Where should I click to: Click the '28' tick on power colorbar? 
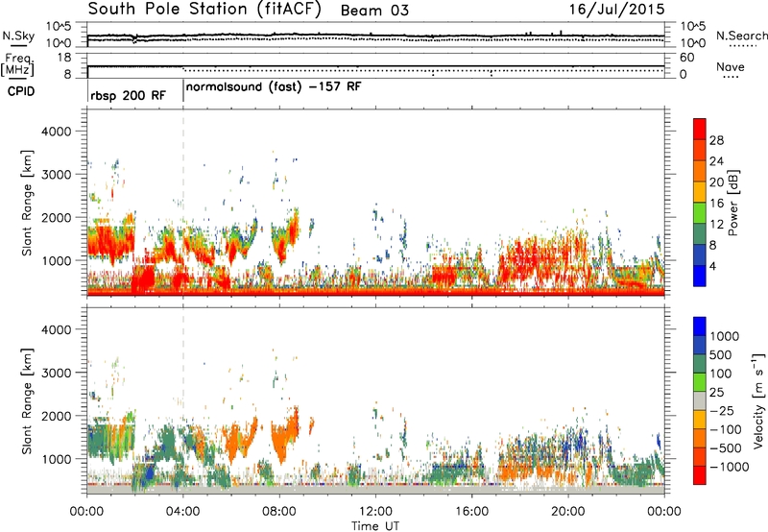pos(716,140)
